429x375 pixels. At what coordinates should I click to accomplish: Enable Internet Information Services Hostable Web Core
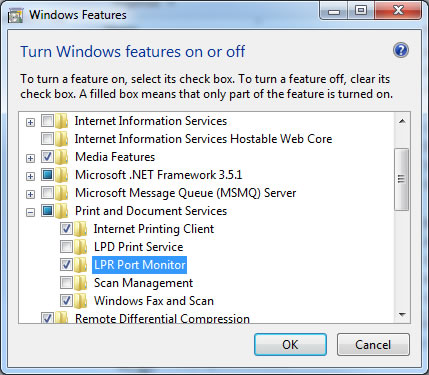pyautogui.click(x=47, y=139)
